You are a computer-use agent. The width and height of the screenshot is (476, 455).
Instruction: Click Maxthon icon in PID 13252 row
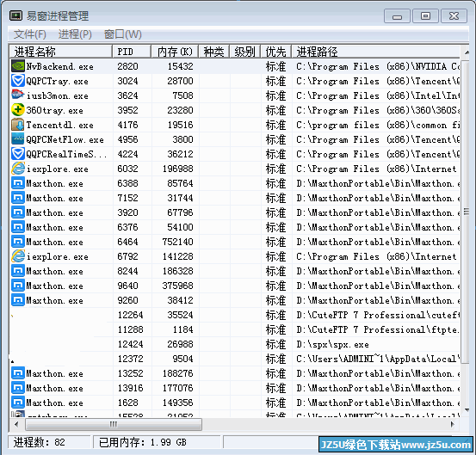click(x=18, y=373)
